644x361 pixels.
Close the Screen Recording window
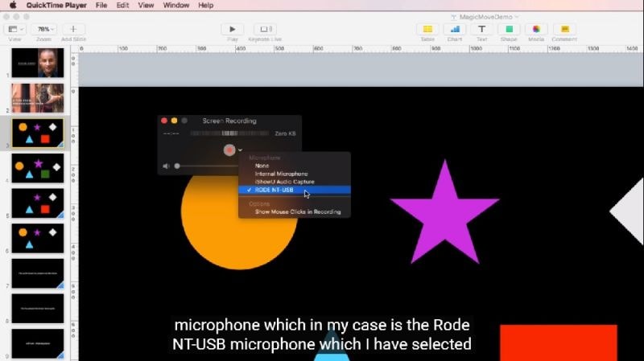(164, 121)
